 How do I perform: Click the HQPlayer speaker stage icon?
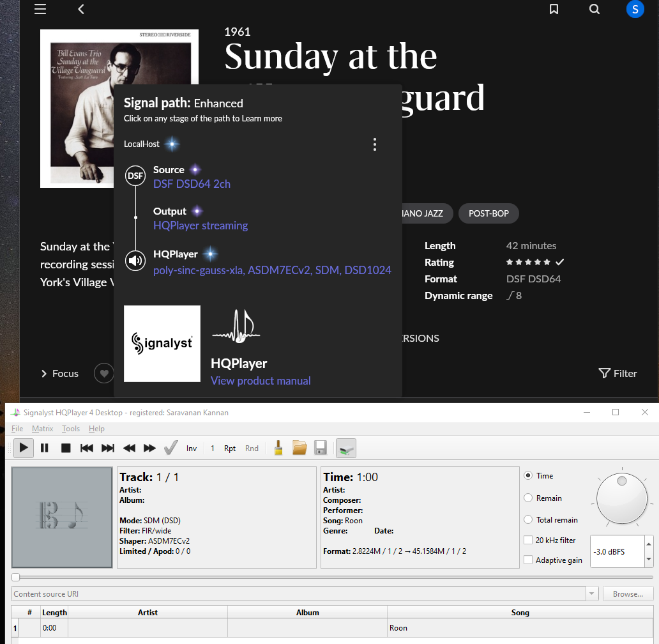[x=135, y=261]
